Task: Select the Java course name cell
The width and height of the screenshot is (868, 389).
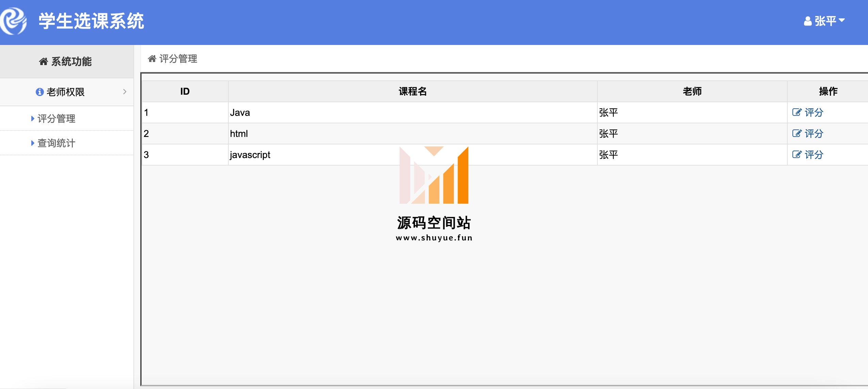Action: [x=413, y=112]
